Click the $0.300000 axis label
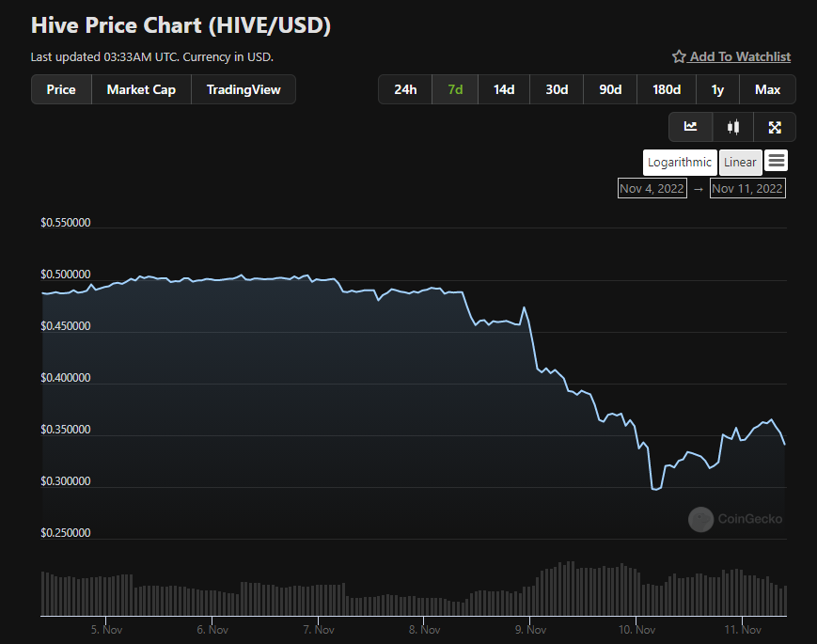Screen dimensions: 817x644 coord(66,481)
